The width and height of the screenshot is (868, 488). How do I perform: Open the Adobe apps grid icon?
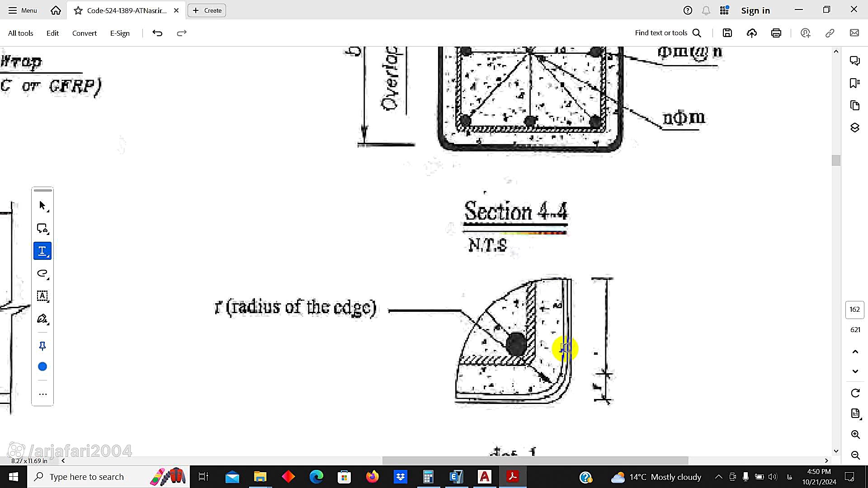724,10
